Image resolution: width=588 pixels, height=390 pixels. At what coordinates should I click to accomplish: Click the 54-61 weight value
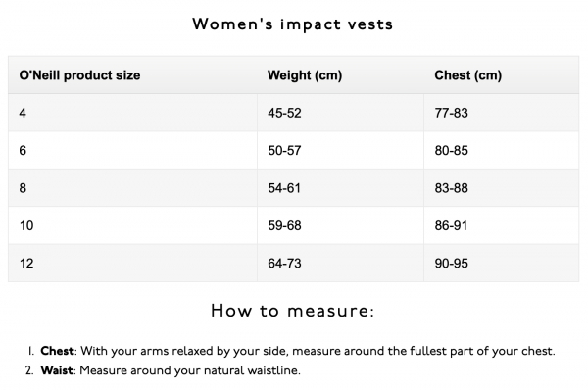point(284,188)
